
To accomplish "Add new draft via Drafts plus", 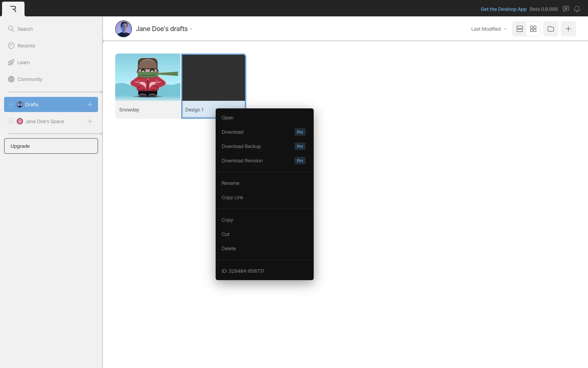I will coord(90,105).
